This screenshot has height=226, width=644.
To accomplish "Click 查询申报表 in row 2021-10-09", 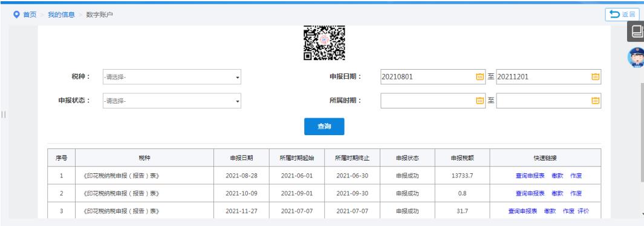I will (x=530, y=193).
